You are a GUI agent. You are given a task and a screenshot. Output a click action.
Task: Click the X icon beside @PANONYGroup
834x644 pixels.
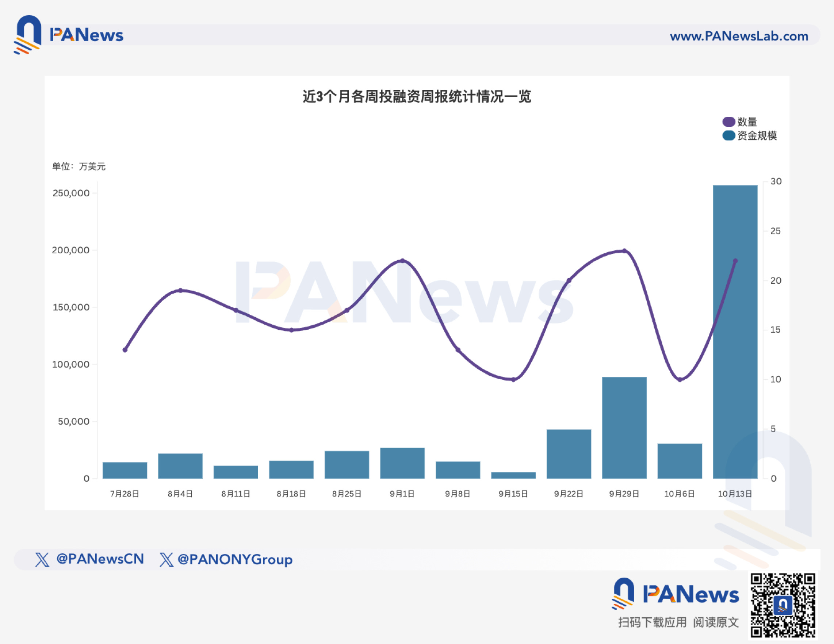click(x=166, y=559)
